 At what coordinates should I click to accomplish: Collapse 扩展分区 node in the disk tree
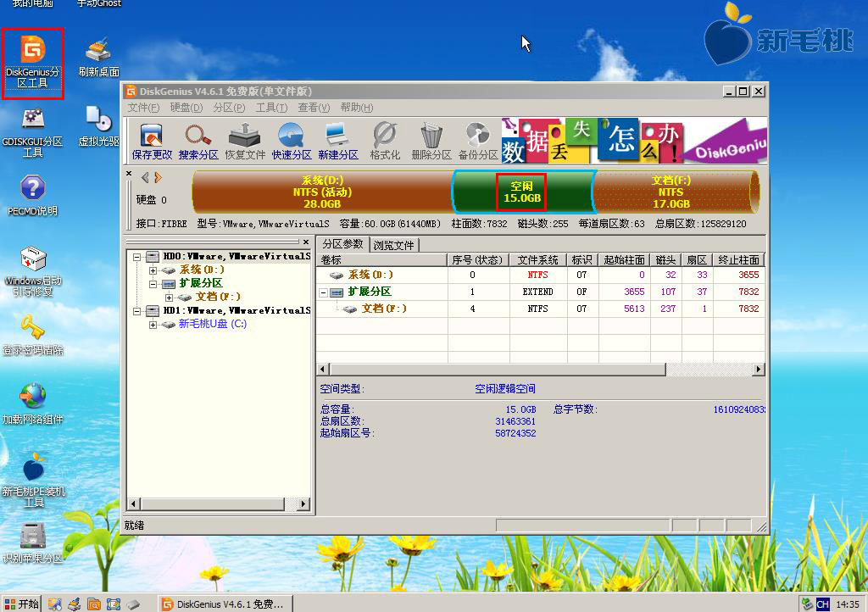point(153,284)
